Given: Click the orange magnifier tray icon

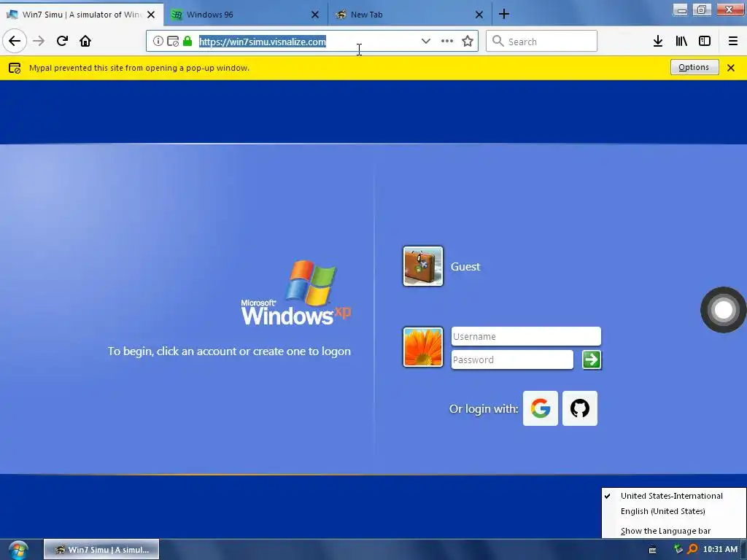Looking at the screenshot, I should [693, 549].
